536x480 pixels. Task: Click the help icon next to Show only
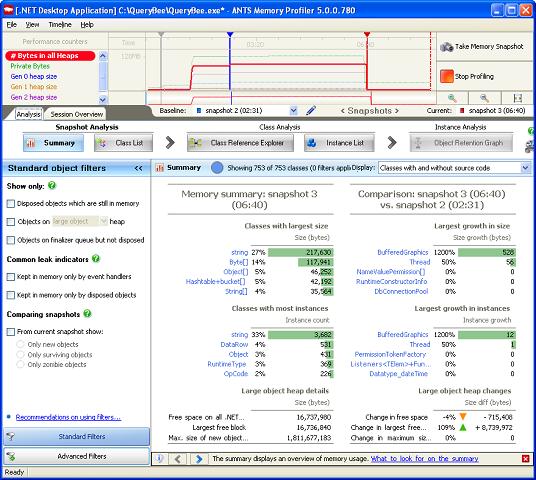coord(52,185)
